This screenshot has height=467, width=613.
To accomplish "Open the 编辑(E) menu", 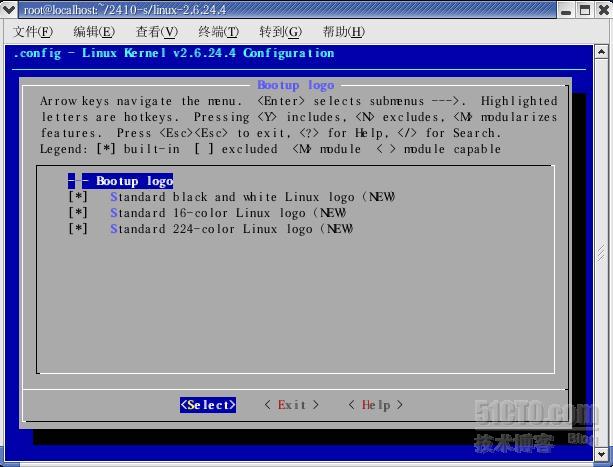I will [94, 32].
